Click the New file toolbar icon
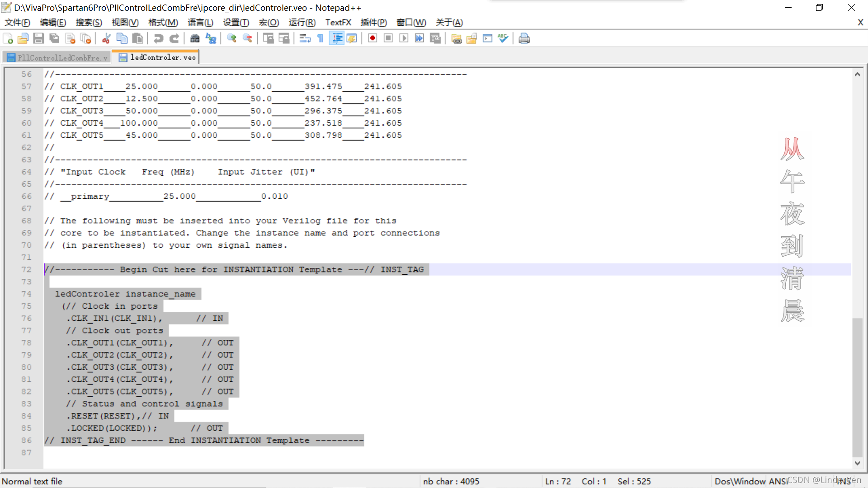Image resolution: width=868 pixels, height=488 pixels. point(8,38)
